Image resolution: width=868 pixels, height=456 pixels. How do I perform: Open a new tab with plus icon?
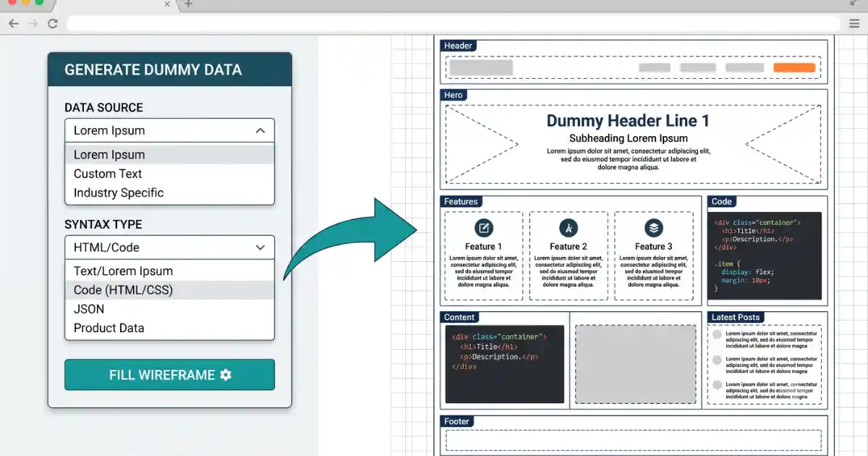click(x=189, y=4)
